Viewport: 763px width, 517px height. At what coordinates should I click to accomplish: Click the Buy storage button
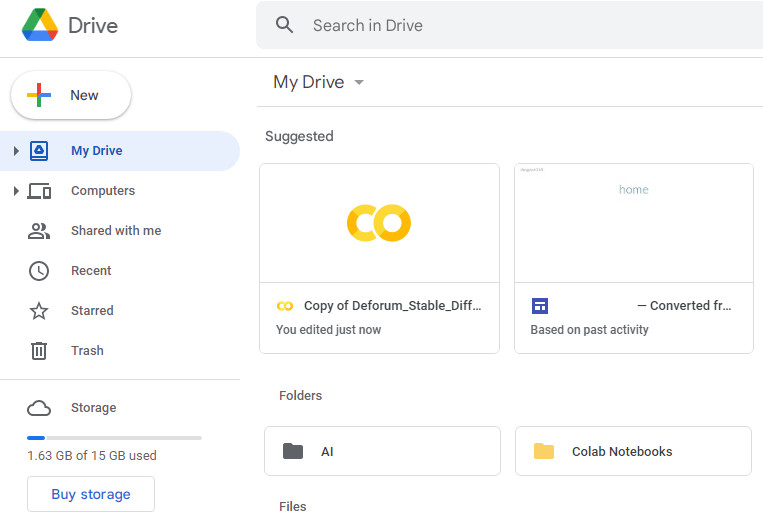coord(91,494)
